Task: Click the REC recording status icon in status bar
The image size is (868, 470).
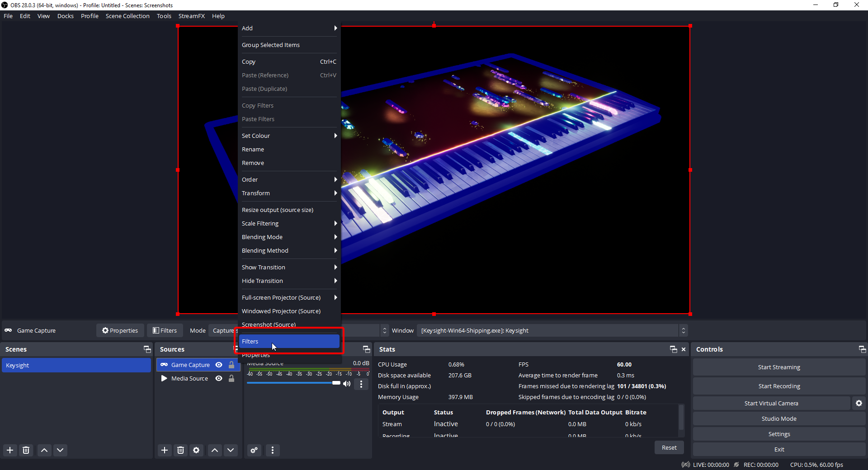Action: (x=736, y=465)
